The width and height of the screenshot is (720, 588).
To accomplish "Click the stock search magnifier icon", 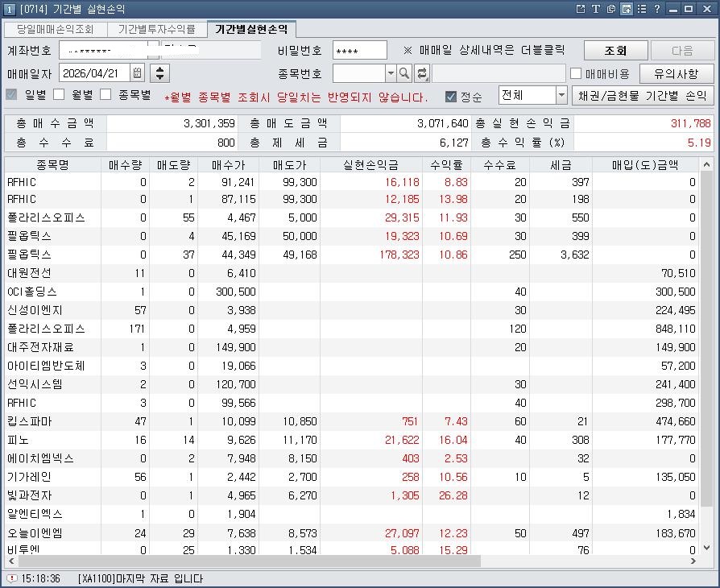I will pos(403,72).
